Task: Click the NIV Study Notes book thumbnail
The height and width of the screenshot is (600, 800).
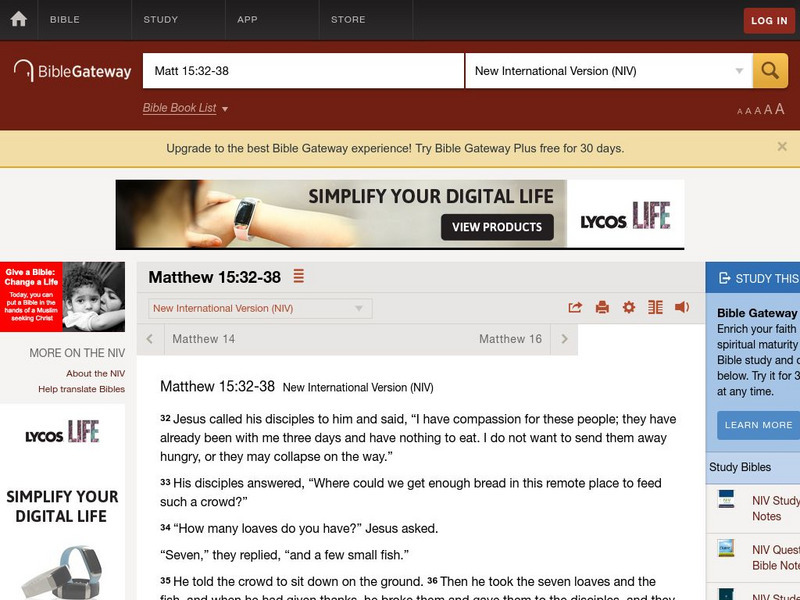Action: (726, 499)
